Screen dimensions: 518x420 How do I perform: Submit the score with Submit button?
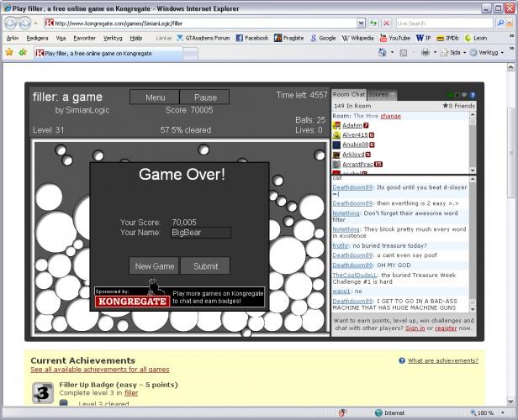coord(205,266)
